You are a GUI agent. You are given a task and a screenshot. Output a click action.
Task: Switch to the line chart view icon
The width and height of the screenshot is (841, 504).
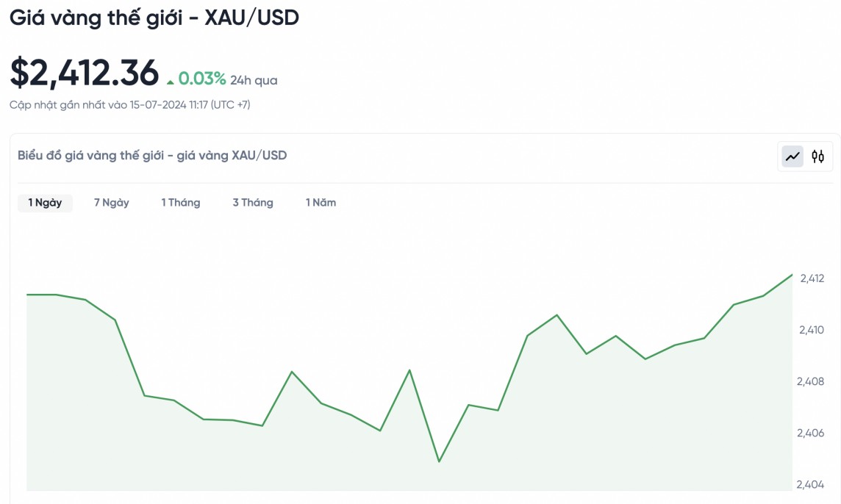(x=792, y=156)
